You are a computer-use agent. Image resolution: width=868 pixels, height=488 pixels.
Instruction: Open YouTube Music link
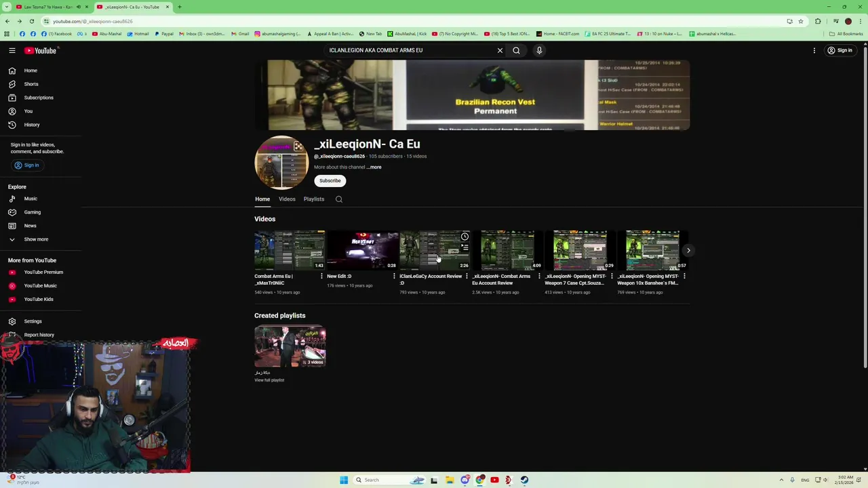tap(41, 286)
